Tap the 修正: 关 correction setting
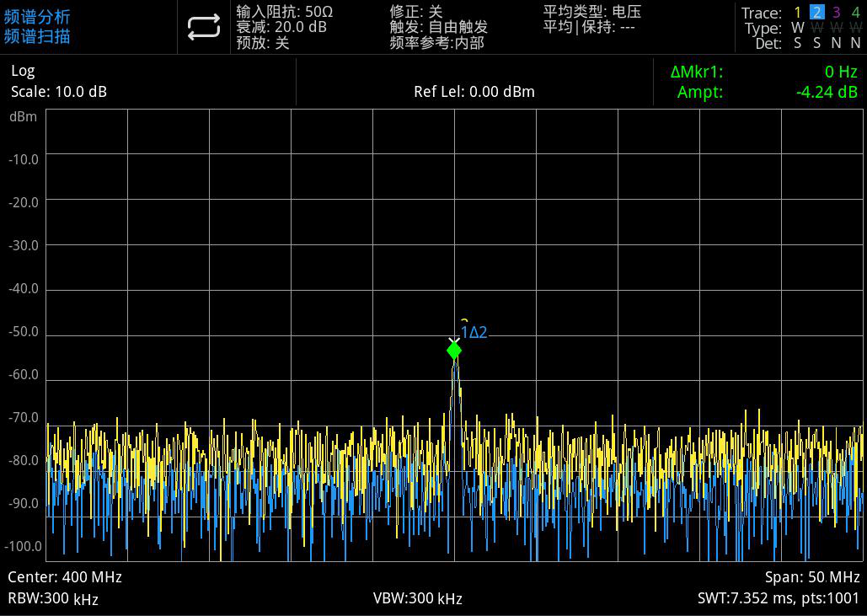This screenshot has width=867, height=616. (416, 12)
